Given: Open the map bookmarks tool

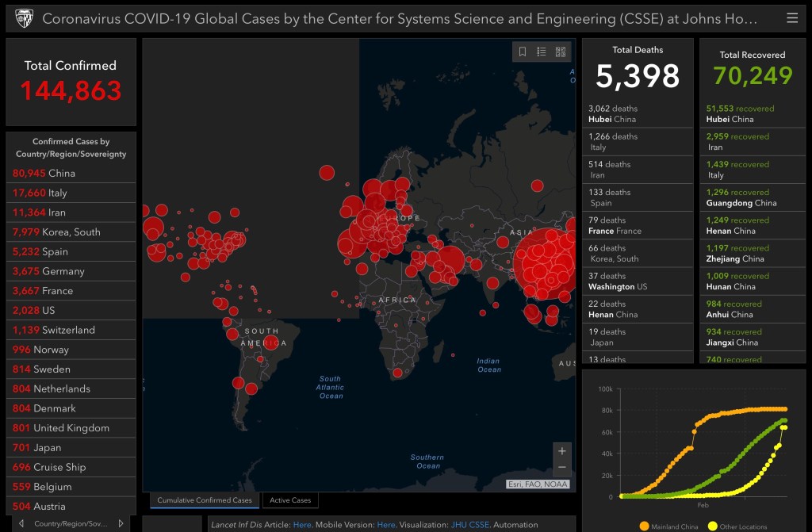Looking at the screenshot, I should (x=523, y=52).
